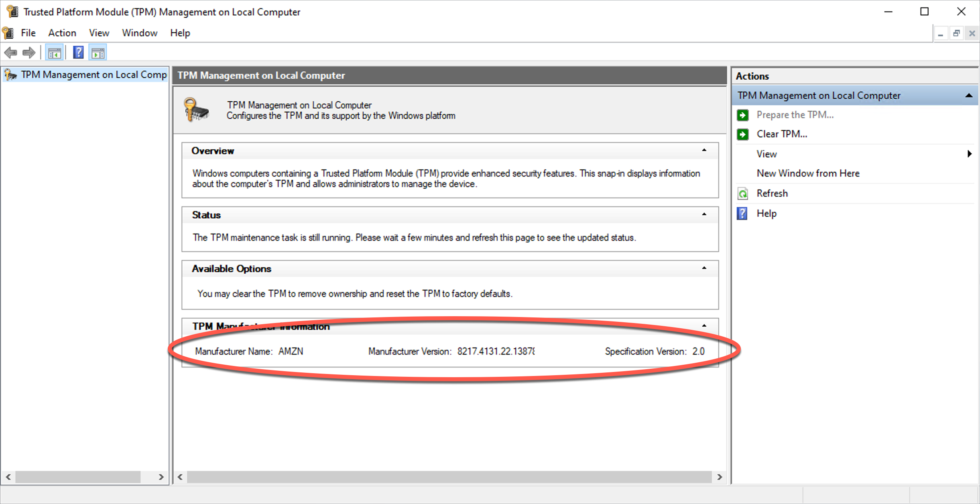
Task: Click New Window from Here
Action: point(808,173)
